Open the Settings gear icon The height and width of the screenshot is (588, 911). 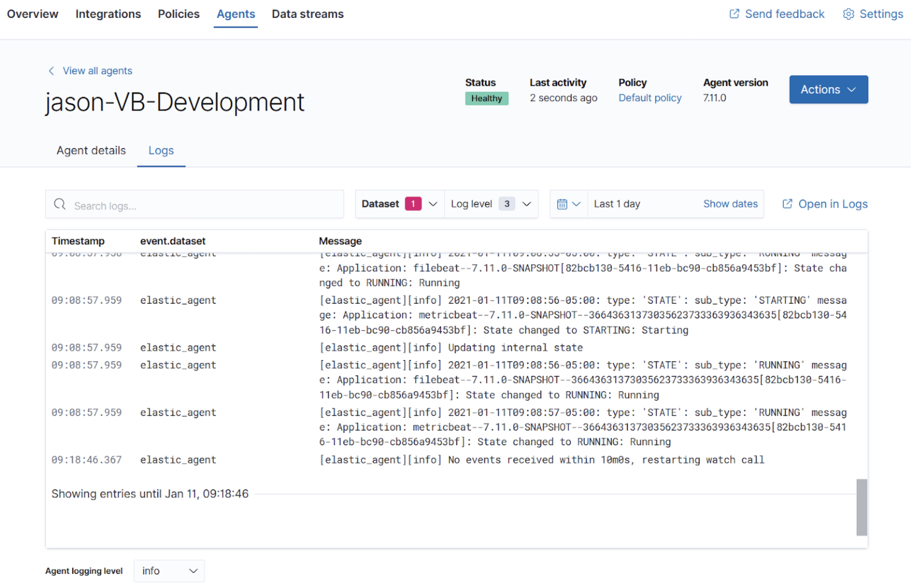848,14
